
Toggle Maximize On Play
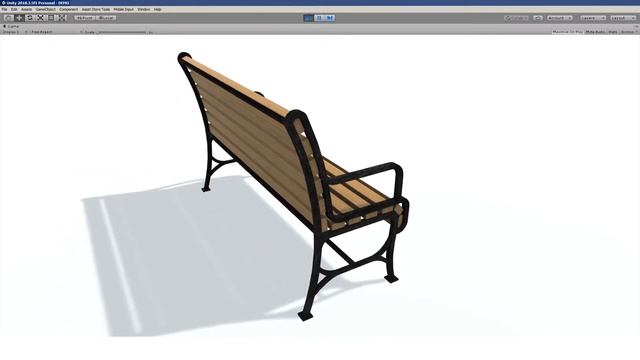[567, 32]
